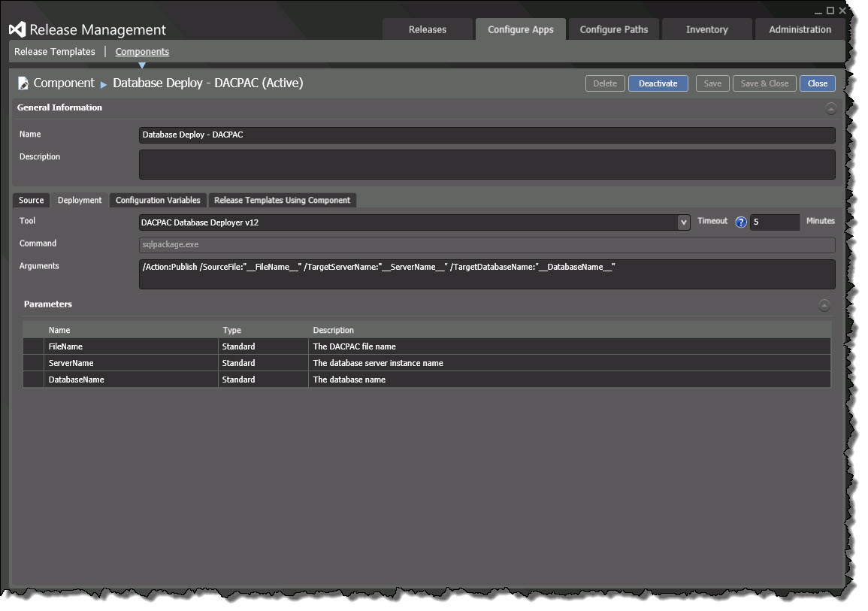Click the Deactivate button
The height and width of the screenshot is (611, 868).
[x=658, y=83]
